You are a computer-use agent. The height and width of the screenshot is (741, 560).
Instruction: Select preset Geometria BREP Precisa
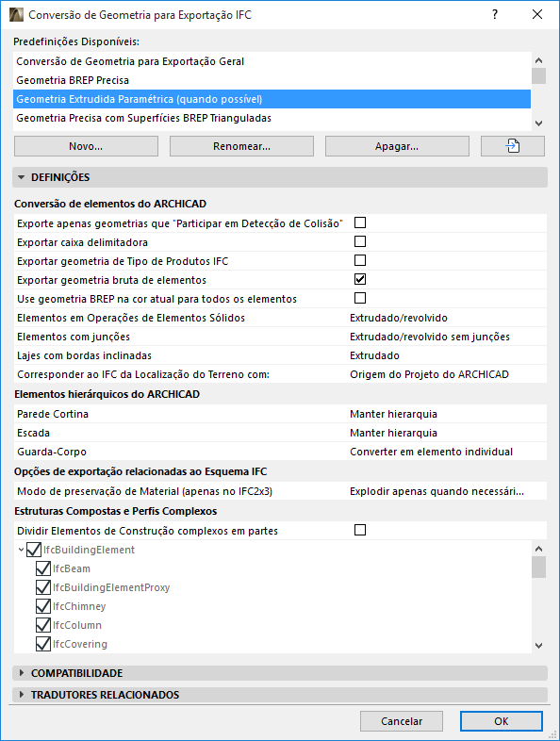point(272,80)
